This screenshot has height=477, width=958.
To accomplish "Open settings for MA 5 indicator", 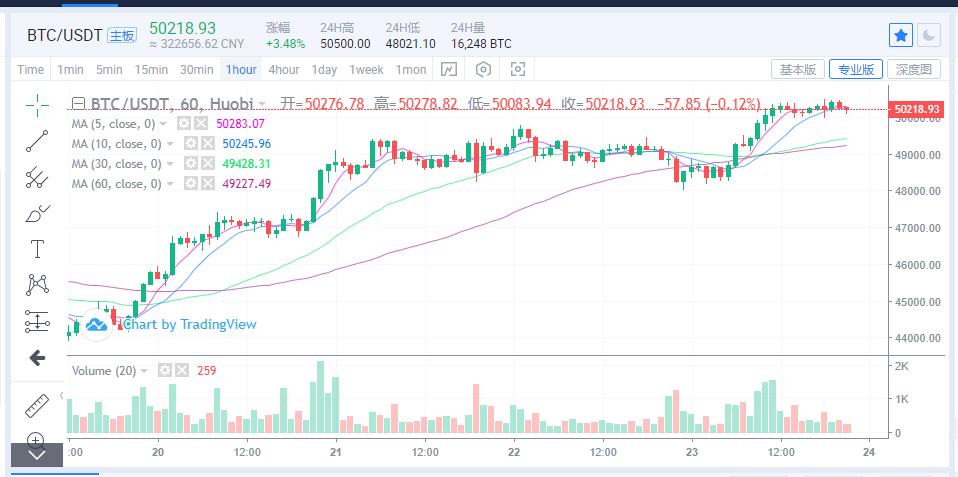I will pyautogui.click(x=185, y=124).
